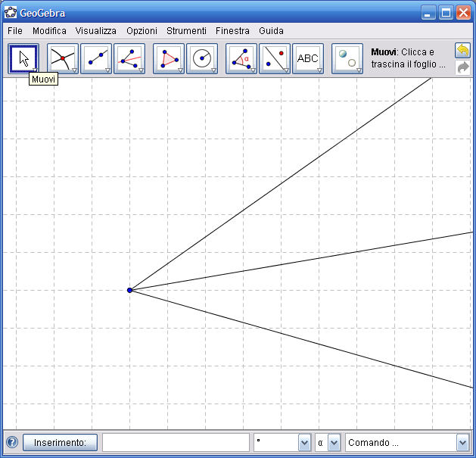Expand the line tool submenu arrow
Screen dimensions: 476x458
tap(107, 70)
